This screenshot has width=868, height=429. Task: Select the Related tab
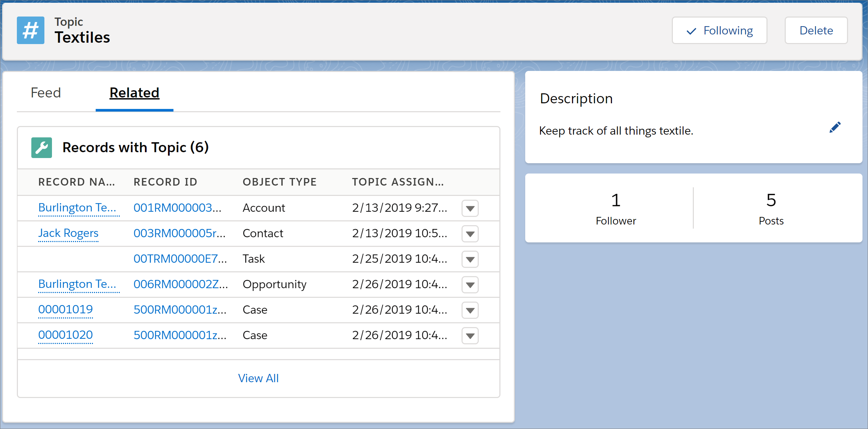click(134, 93)
